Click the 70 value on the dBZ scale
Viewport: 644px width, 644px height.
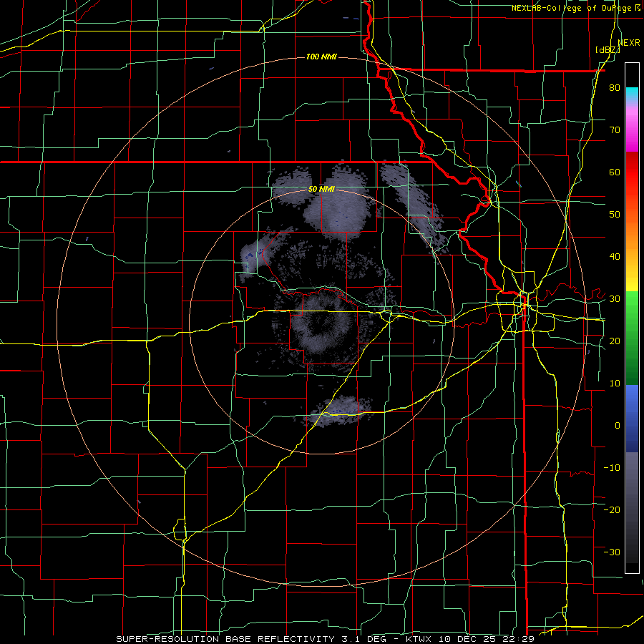coord(615,130)
